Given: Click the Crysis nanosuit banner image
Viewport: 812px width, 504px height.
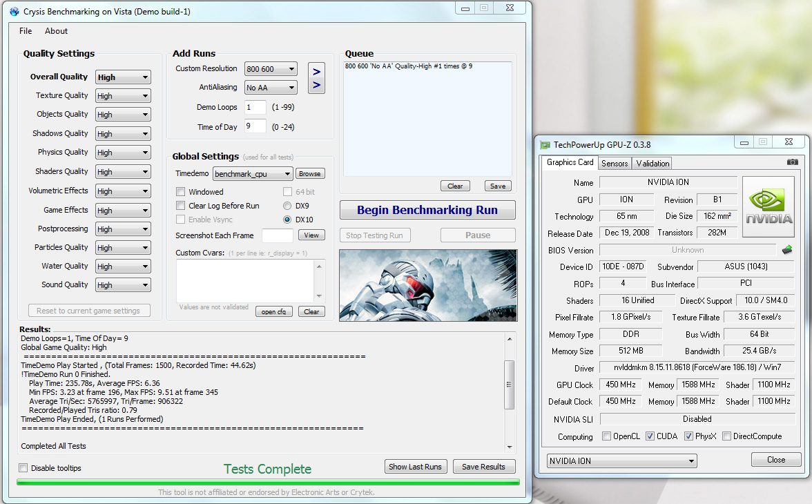Looking at the screenshot, I should [428, 285].
